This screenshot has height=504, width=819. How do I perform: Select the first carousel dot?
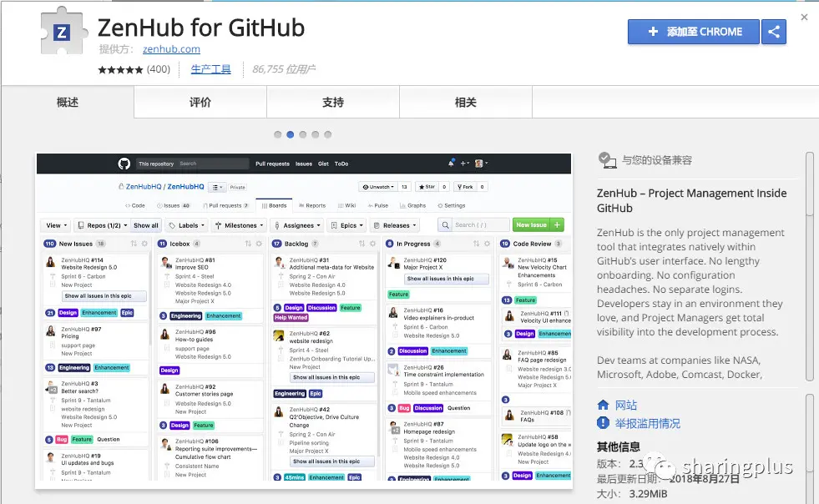[x=278, y=134]
